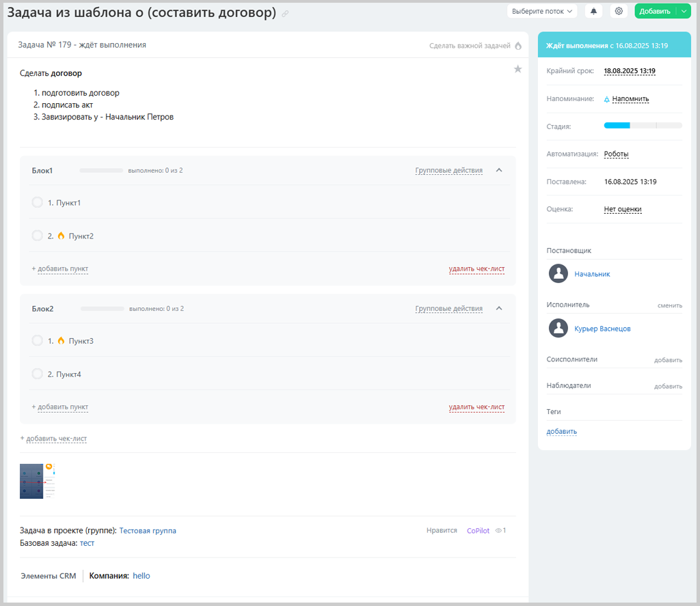Click the Начальник avatar icon

click(x=558, y=274)
